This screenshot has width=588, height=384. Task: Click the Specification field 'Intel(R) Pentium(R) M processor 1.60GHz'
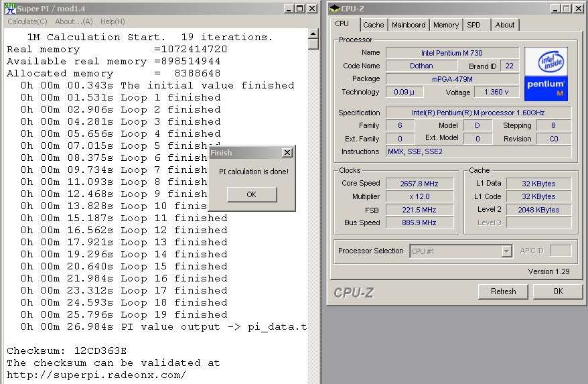(x=478, y=113)
